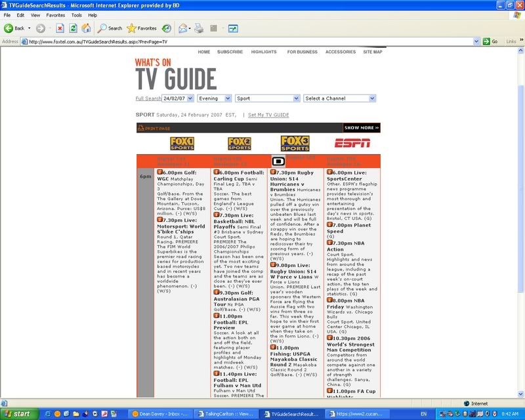Open the Mail button dropdown arrow
The image size is (525, 420).
click(x=190, y=28)
